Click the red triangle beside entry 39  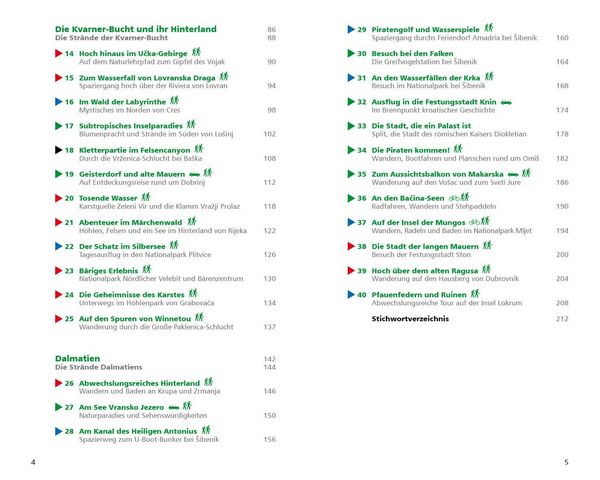click(x=351, y=271)
